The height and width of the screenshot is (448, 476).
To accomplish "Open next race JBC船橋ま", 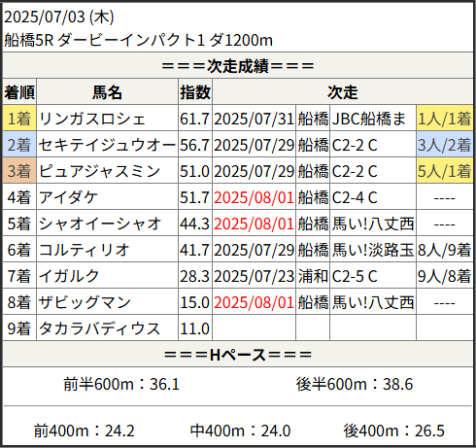I will [369, 119].
